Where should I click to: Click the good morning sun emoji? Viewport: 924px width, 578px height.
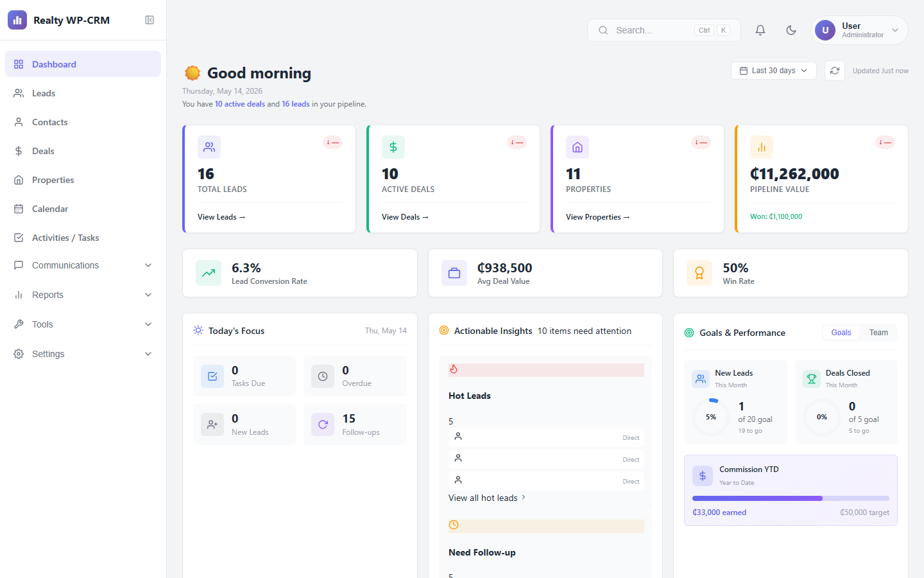193,73
